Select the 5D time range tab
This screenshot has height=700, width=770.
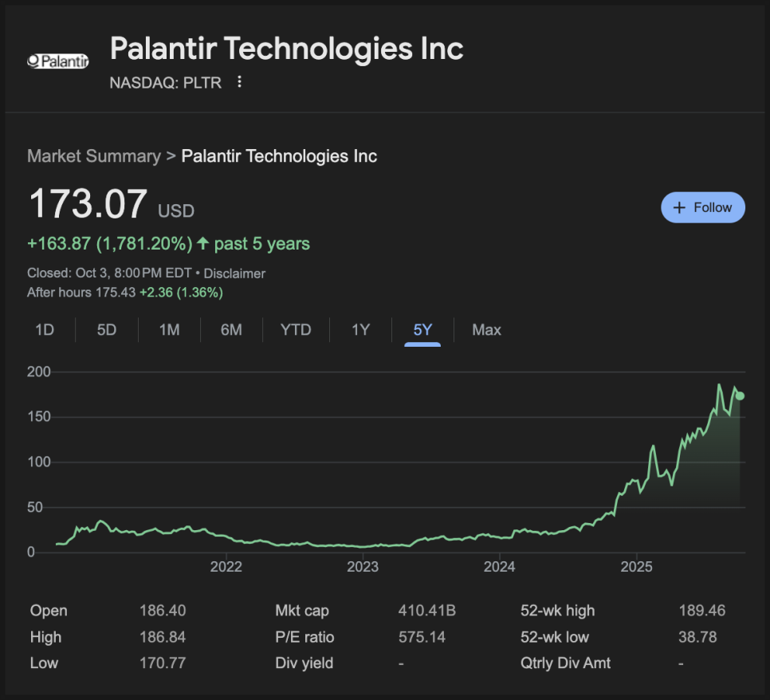107,330
